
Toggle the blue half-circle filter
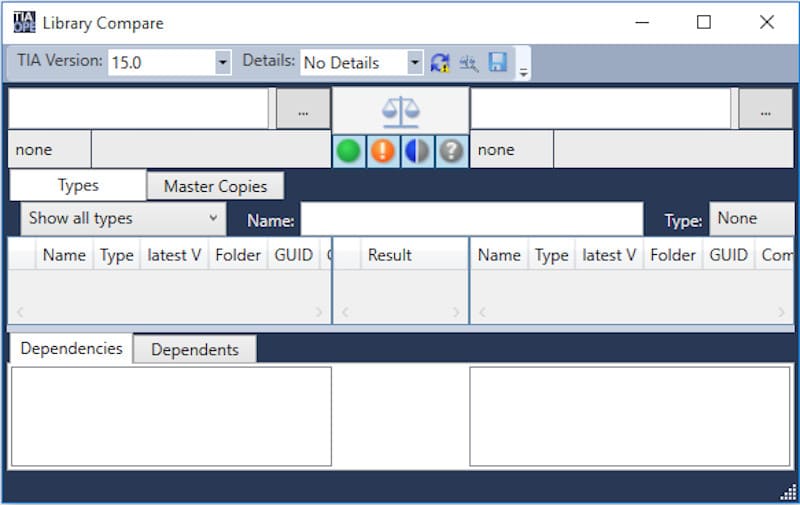pos(417,151)
